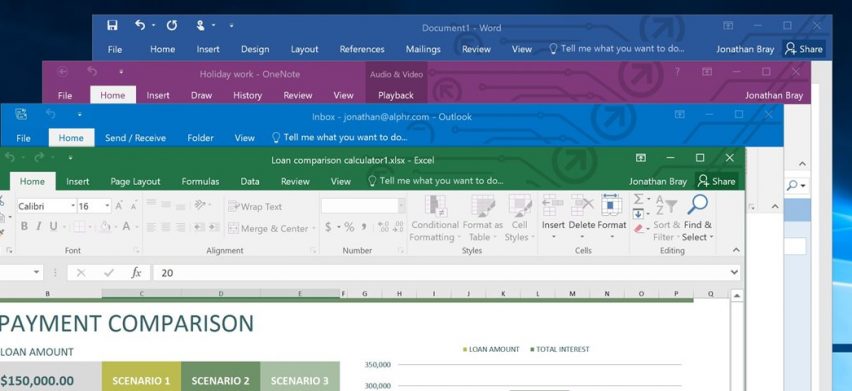
Task: Click the Format as Table icon
Action: click(x=483, y=206)
